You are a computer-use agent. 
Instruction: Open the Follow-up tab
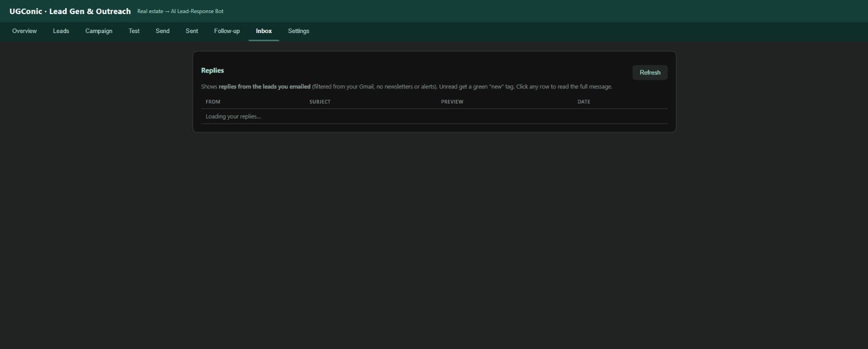[227, 31]
